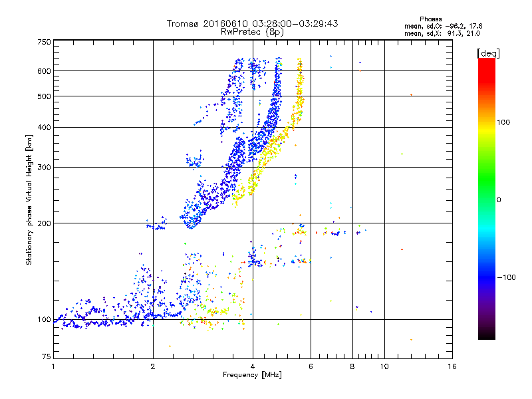
Task: Click the x-axis tick label '8'
Action: [x=352, y=366]
